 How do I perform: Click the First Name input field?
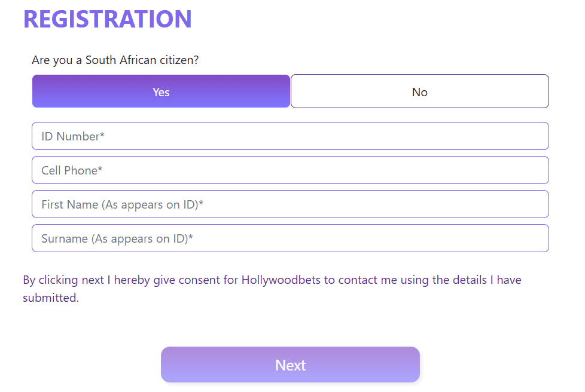[x=290, y=204]
